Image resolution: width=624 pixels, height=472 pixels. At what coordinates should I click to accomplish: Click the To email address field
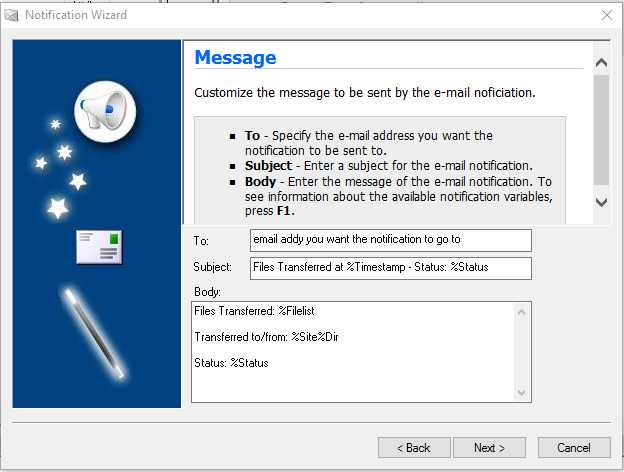390,240
